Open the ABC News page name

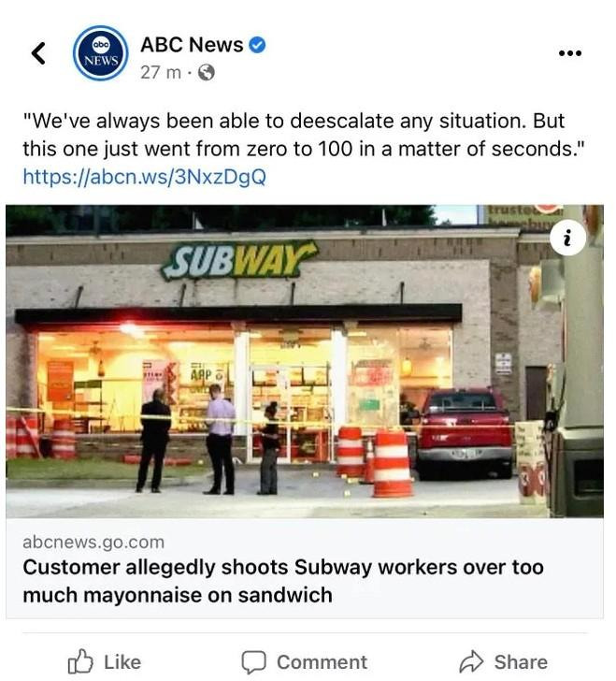[x=192, y=45]
